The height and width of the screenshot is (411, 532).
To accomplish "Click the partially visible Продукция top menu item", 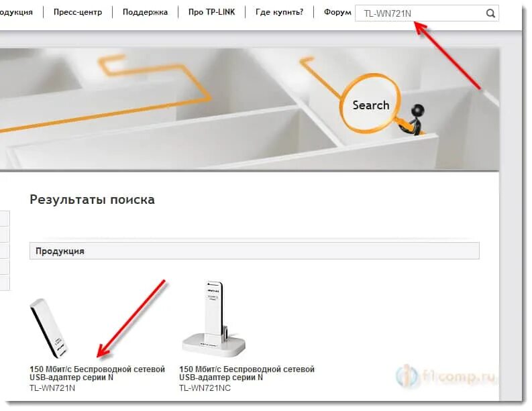I will (x=16, y=12).
